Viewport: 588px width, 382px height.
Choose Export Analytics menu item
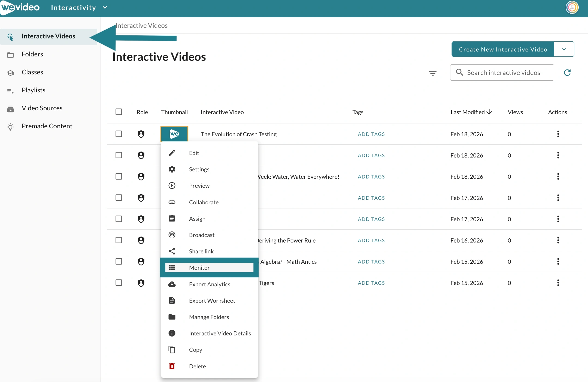pos(209,284)
